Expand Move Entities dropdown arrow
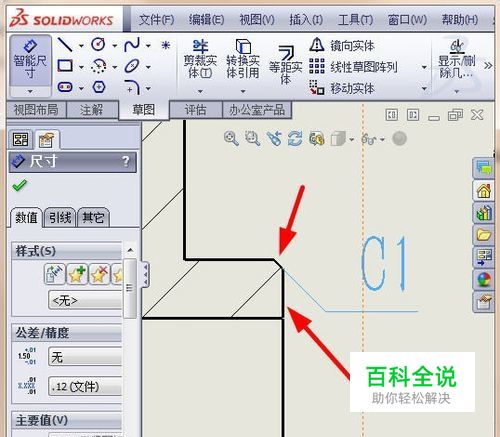Image resolution: width=500 pixels, height=437 pixels. [x=424, y=89]
